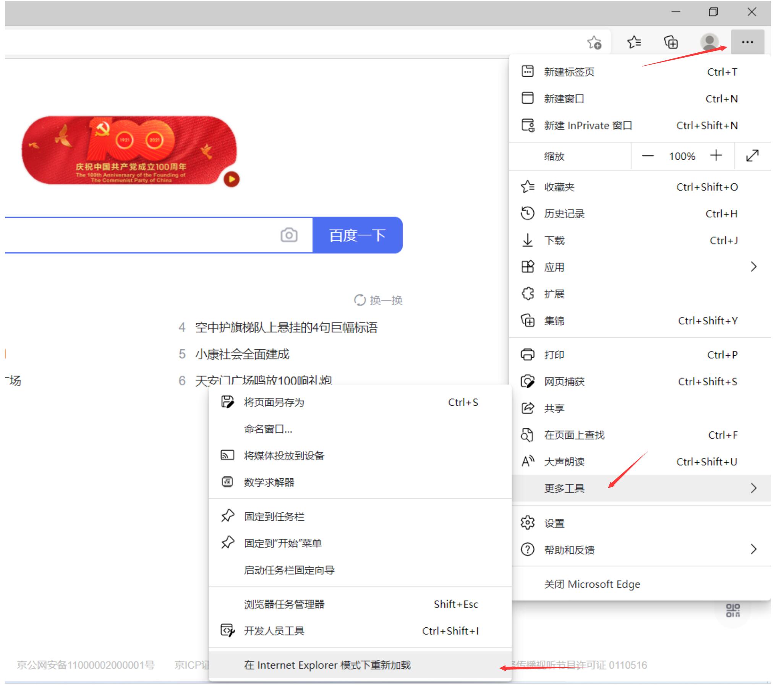Open a new InPrivate window from menu

click(x=588, y=125)
